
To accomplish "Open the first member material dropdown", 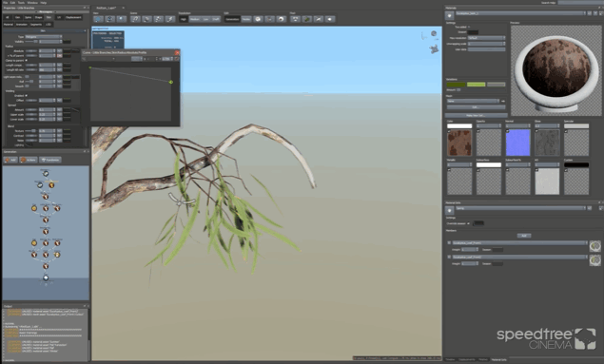I will (x=520, y=242).
